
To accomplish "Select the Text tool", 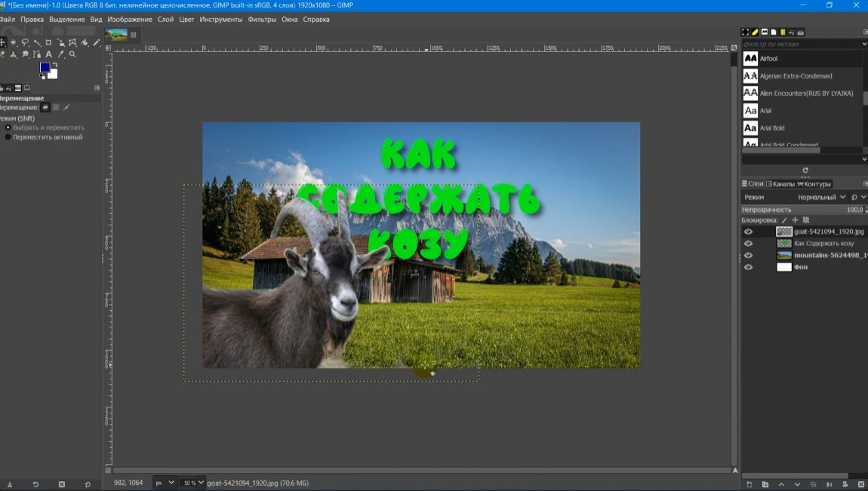I will (49, 54).
